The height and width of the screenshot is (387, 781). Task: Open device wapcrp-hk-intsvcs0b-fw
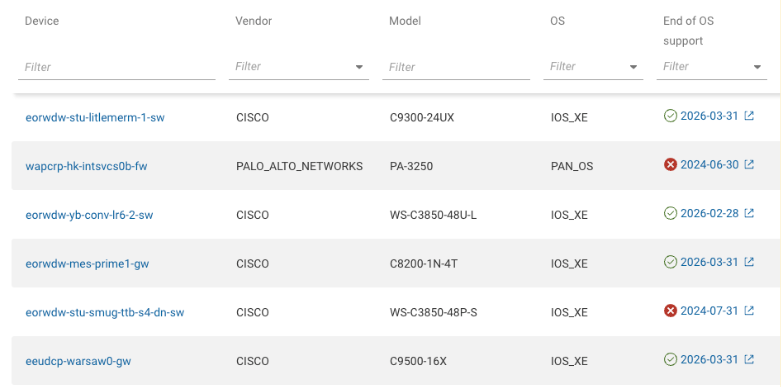86,166
